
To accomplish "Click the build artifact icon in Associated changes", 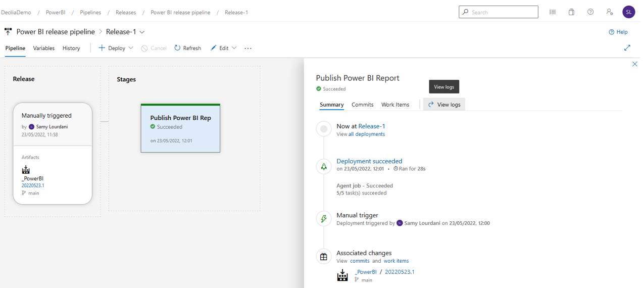I will coord(342,275).
